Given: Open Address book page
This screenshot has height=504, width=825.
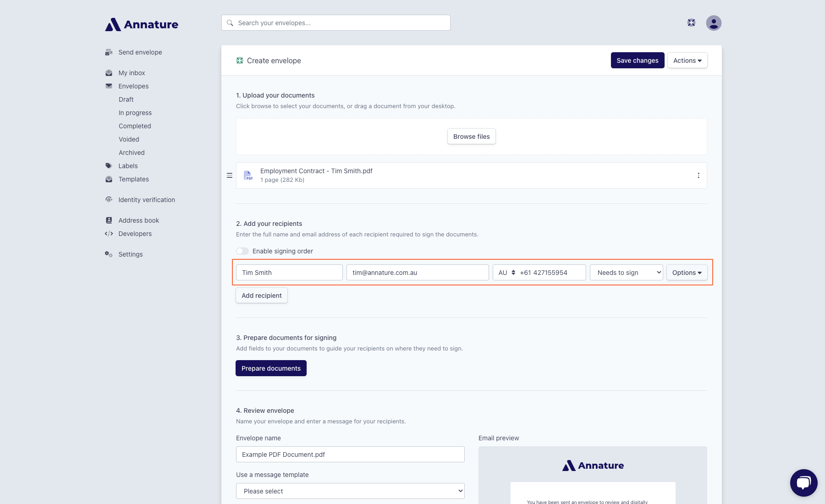Looking at the screenshot, I should click(138, 220).
